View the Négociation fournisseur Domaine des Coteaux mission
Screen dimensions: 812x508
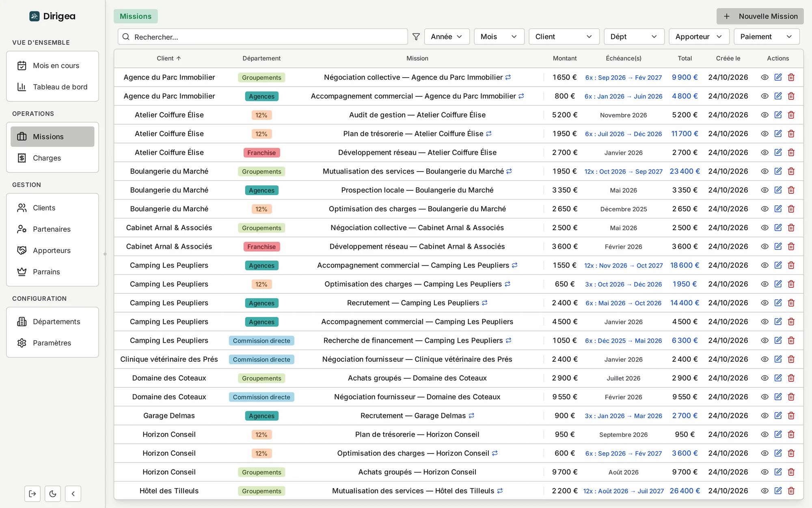point(764,397)
